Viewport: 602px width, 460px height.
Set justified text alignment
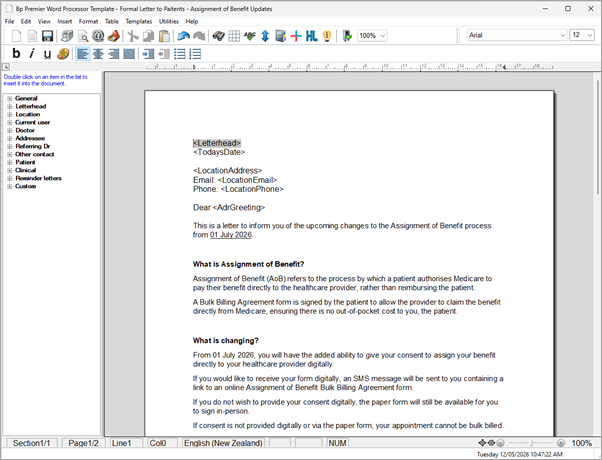pos(129,54)
